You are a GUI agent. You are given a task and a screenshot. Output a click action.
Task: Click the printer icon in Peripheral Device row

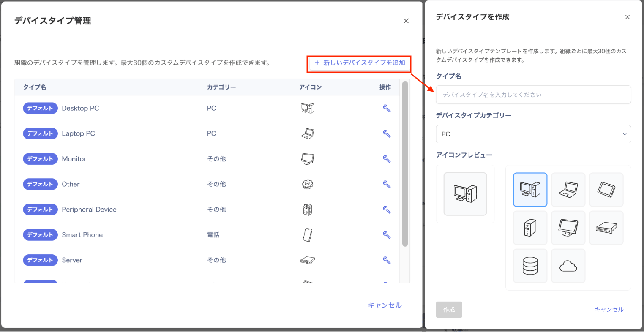click(308, 210)
